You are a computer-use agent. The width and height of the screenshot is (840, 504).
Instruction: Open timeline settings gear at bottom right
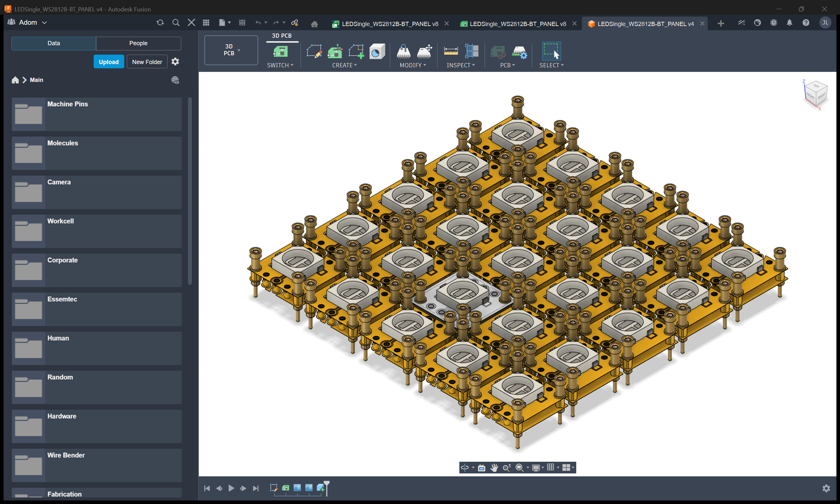click(x=826, y=488)
